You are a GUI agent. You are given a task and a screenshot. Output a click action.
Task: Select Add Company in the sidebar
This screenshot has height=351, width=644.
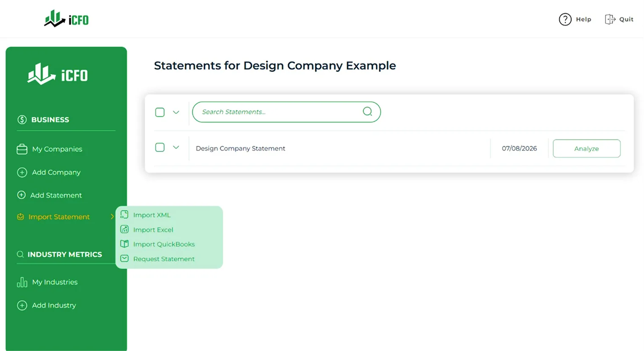pyautogui.click(x=56, y=172)
